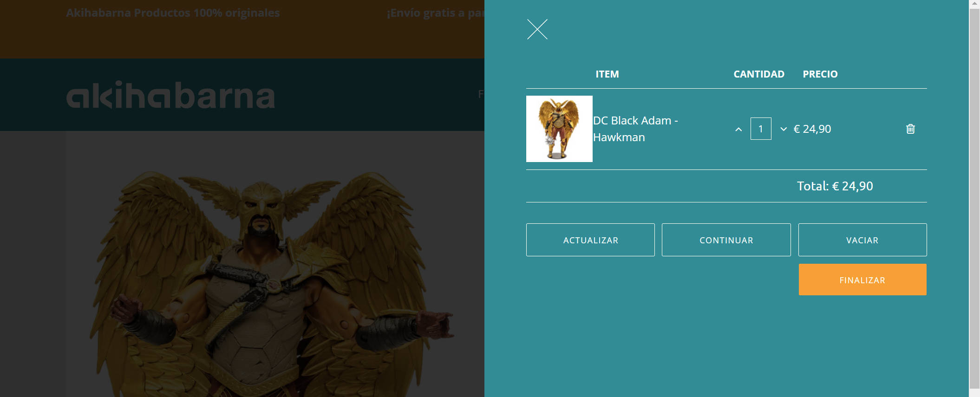The width and height of the screenshot is (980, 397).
Task: Click the item price € 24,90
Action: (x=812, y=129)
